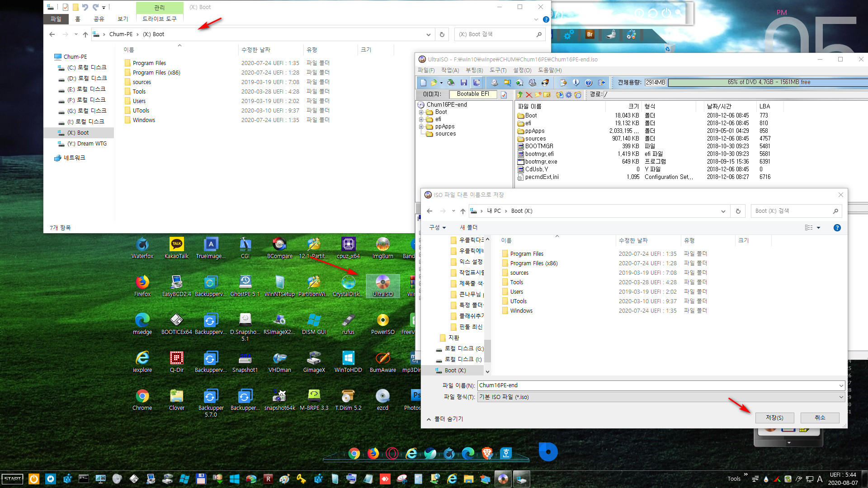
Task: Click the 이름 column header in Explorer
Action: pos(129,50)
